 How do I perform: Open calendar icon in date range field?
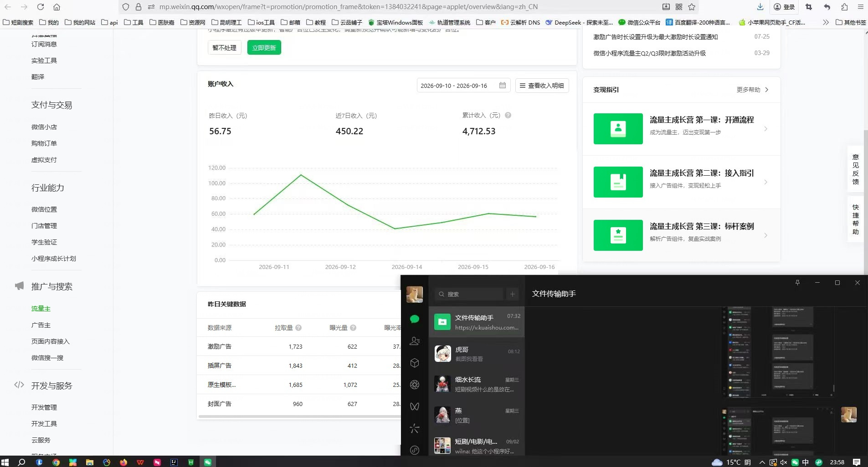502,85
